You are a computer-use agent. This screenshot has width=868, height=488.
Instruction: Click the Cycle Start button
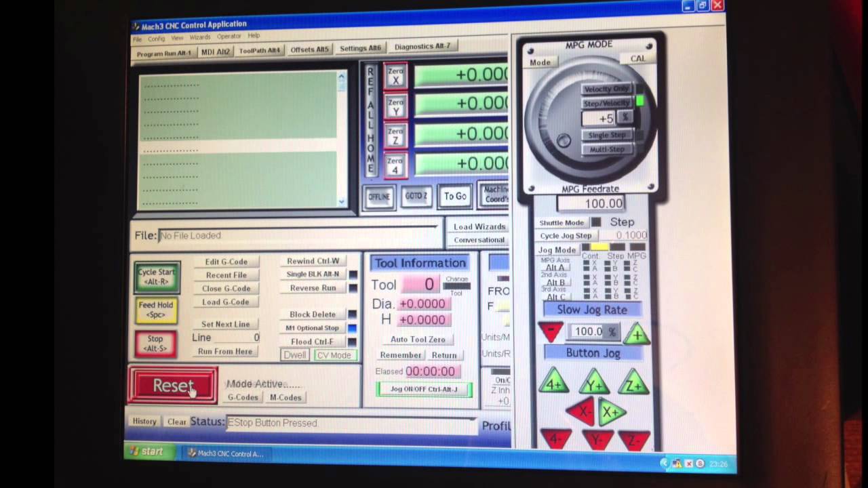tap(157, 277)
